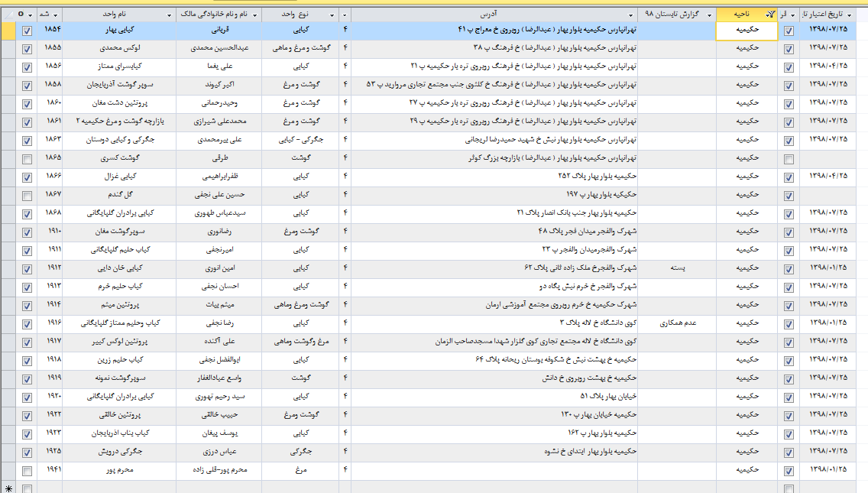Image resolution: width=868 pixels, height=493 pixels.
Task: Select the address کوی دانشگاه خ لاله پلاک ۳
Action: click(x=494, y=323)
